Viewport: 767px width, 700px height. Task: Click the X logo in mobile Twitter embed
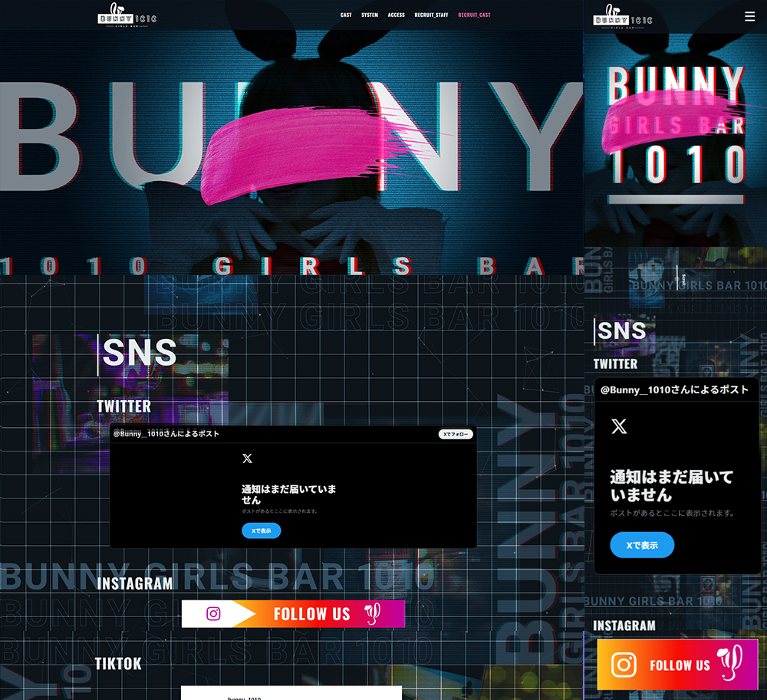click(x=619, y=427)
